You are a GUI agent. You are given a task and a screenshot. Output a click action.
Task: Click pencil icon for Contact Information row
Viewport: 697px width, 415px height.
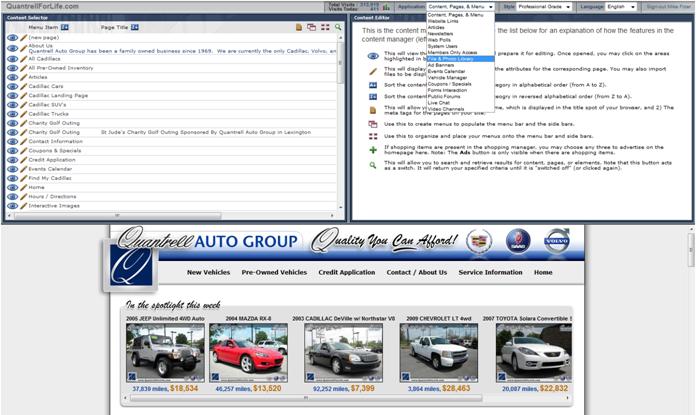[24, 141]
